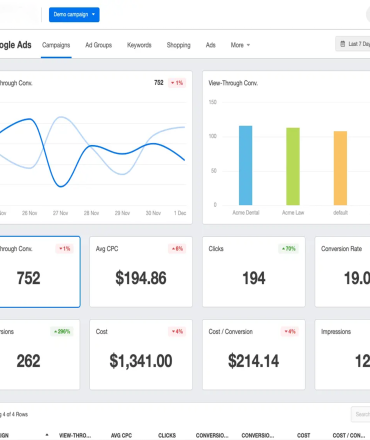370x440 pixels.
Task: Click the Acme Law axis label
Action: tap(293, 213)
